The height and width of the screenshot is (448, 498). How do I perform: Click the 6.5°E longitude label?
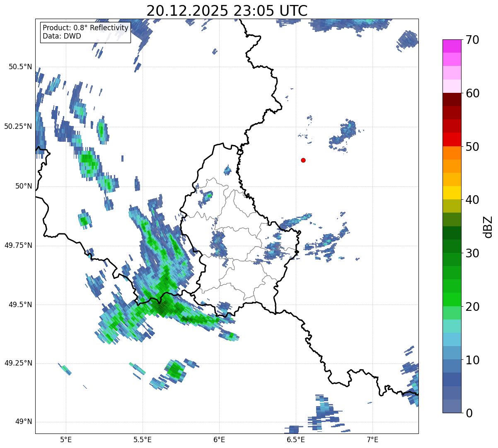tap(296, 439)
